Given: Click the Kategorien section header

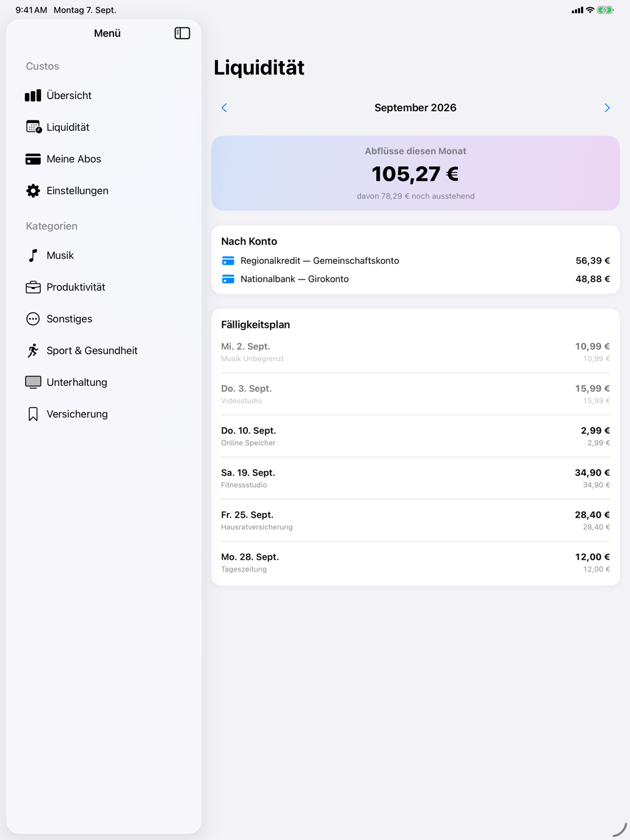Looking at the screenshot, I should [52, 226].
